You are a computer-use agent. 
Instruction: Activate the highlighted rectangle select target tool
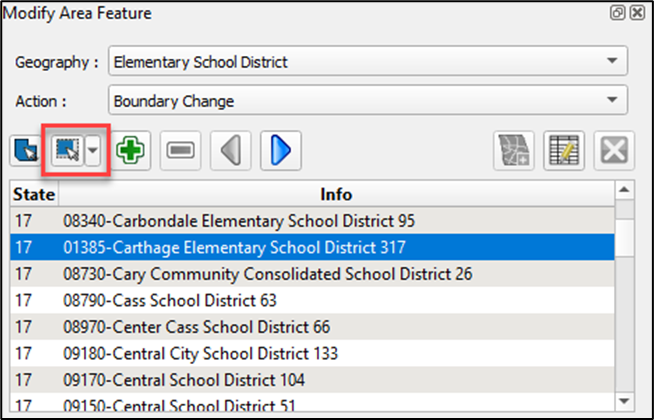[x=66, y=151]
